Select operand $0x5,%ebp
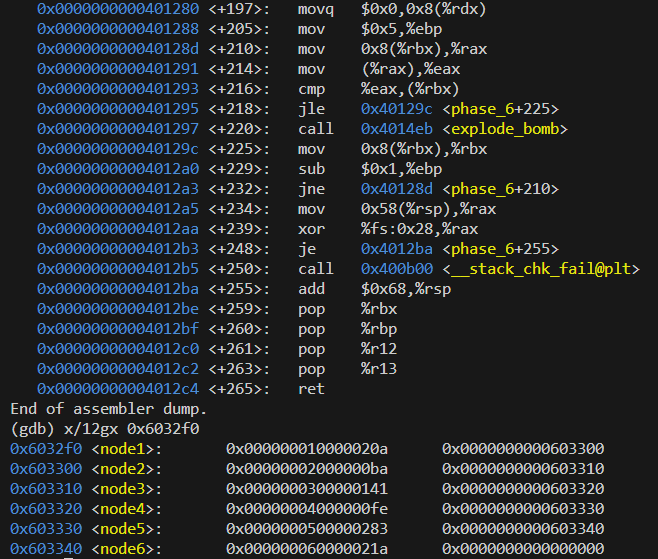Screen dimensions: 658x559 [402, 29]
